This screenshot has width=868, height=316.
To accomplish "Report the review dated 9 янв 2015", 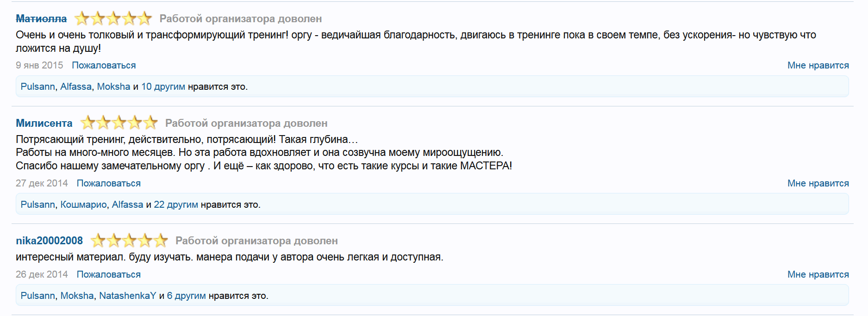I will coord(104,65).
